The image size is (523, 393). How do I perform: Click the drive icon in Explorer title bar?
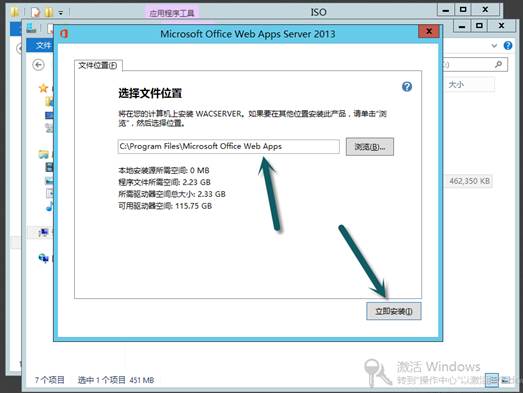pos(31,28)
